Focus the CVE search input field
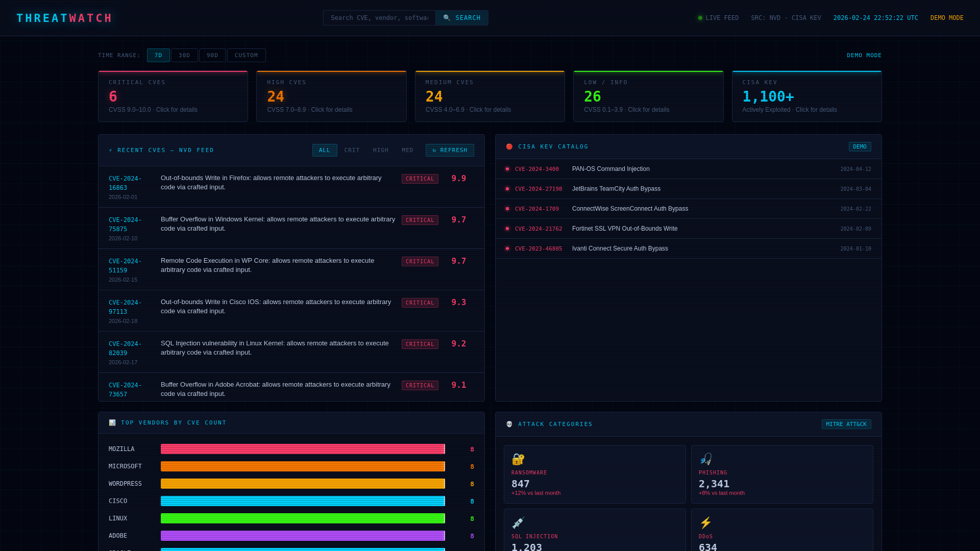 [379, 18]
